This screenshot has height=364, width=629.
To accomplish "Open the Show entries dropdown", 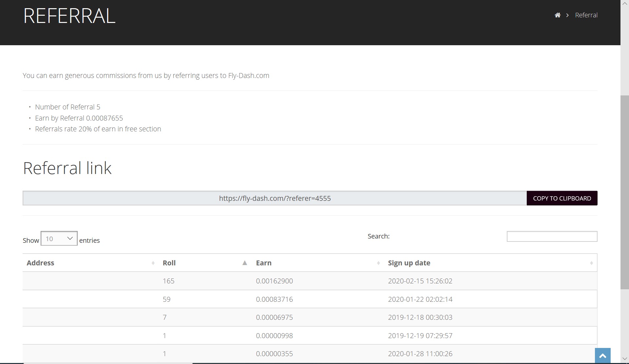I will tap(59, 239).
